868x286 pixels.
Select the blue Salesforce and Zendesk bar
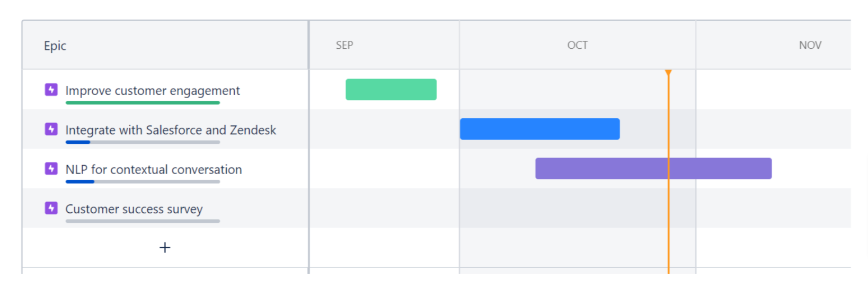pyautogui.click(x=539, y=129)
